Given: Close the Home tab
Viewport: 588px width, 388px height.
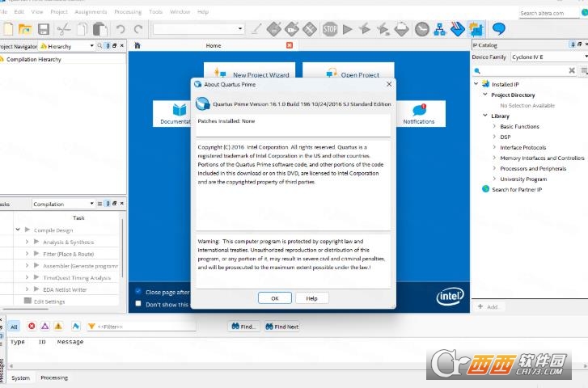Looking at the screenshot, I should (290, 45).
